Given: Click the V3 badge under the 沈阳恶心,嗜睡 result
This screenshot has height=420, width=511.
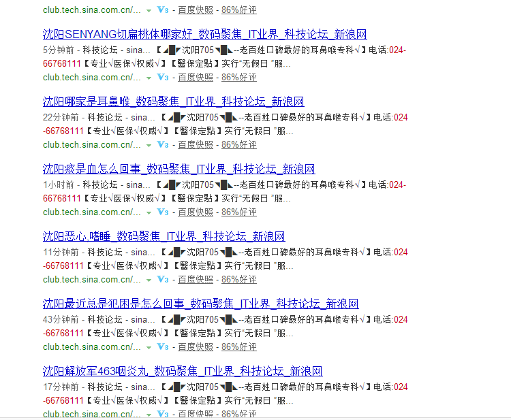Looking at the screenshot, I should coord(163,279).
